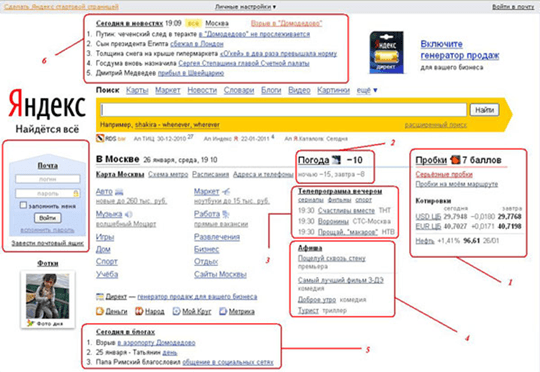Switch to the Карты tab
This screenshot has height=372, width=540.
pos(137,90)
